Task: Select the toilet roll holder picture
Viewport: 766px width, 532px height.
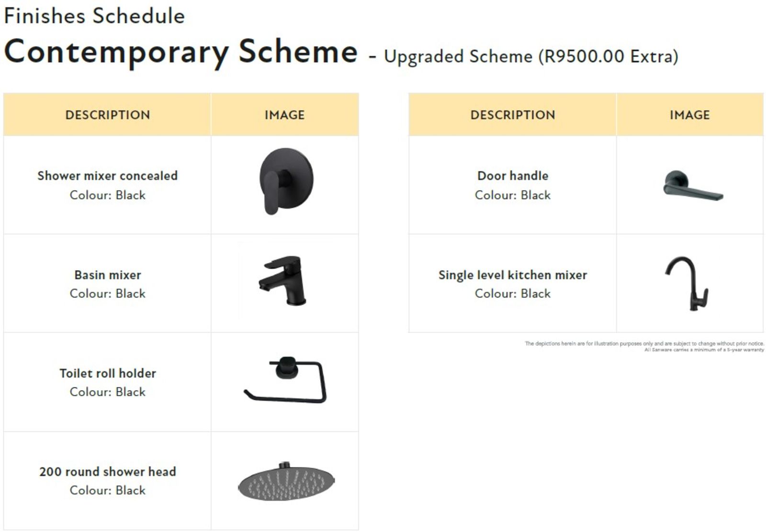Action: [285, 380]
